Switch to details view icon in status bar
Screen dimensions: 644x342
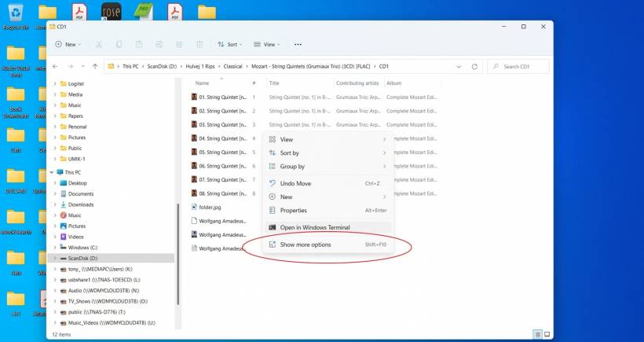click(538, 334)
